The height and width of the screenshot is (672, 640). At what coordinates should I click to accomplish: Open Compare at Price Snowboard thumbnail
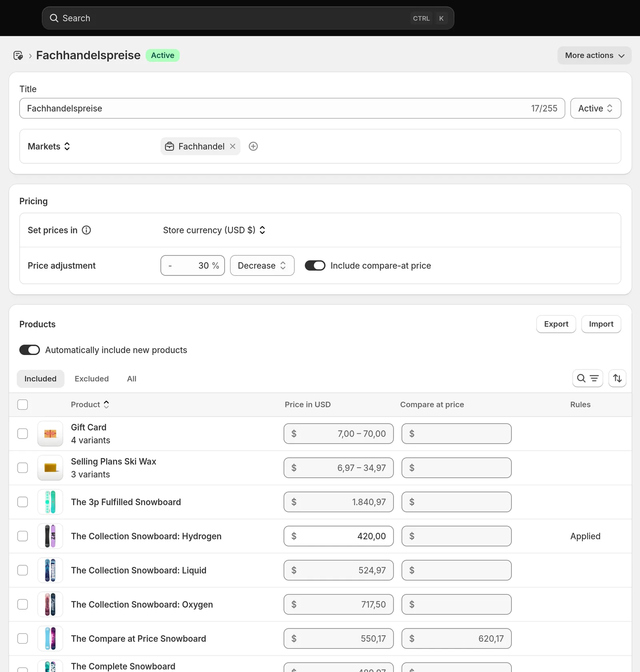click(50, 639)
